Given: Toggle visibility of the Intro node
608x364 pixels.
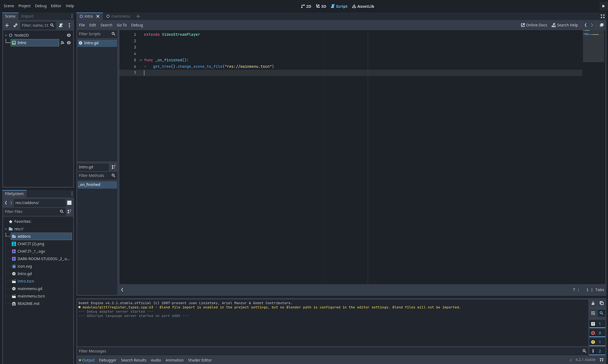Looking at the screenshot, I should [69, 43].
